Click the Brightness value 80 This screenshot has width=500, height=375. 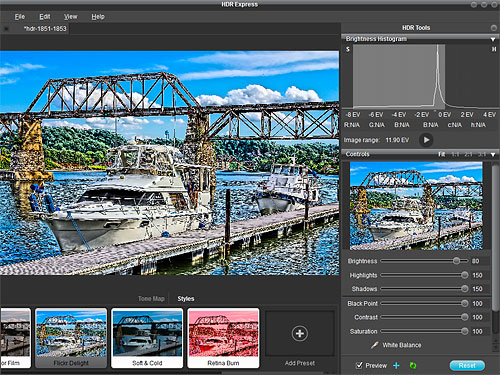pos(476,261)
